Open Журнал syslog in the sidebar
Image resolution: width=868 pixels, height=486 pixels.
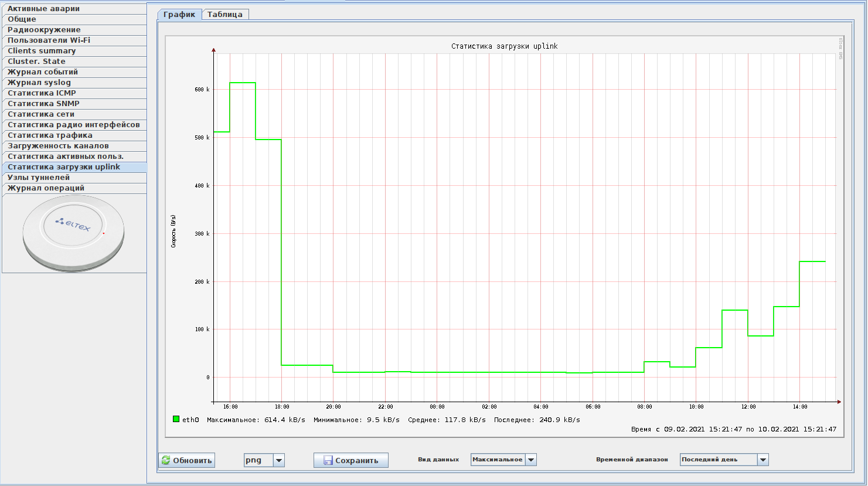tap(74, 83)
